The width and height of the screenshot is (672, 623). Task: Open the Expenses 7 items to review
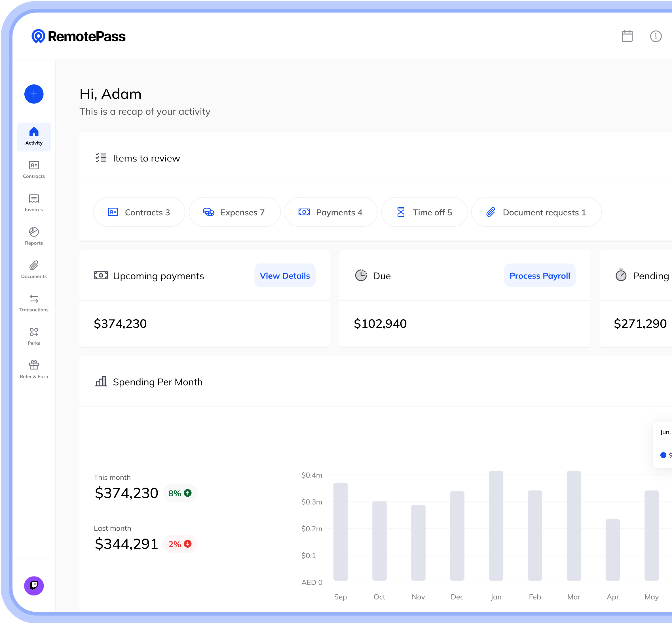(235, 212)
